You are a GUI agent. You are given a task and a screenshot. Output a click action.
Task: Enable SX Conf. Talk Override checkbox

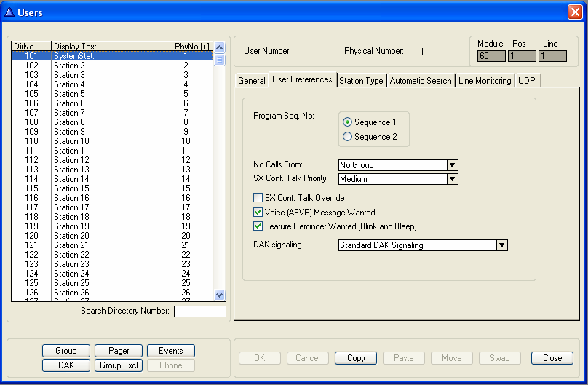coord(258,198)
